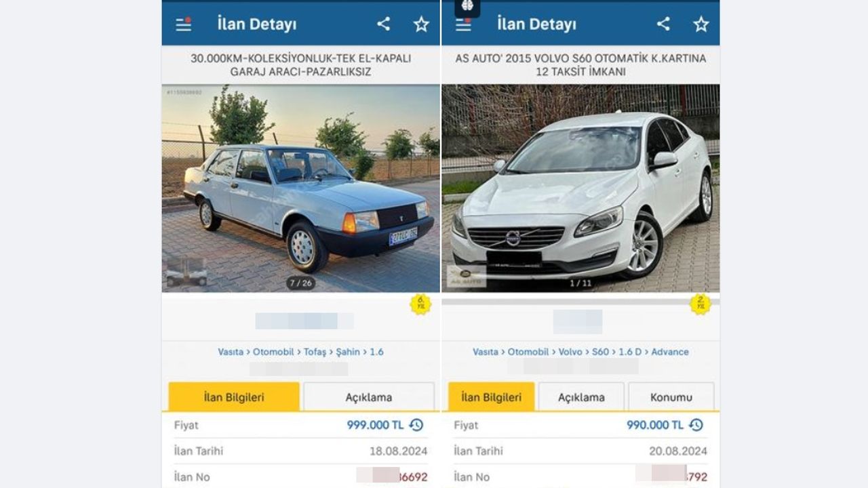
Task: Open the blue Şahin car photo
Action: (x=301, y=188)
